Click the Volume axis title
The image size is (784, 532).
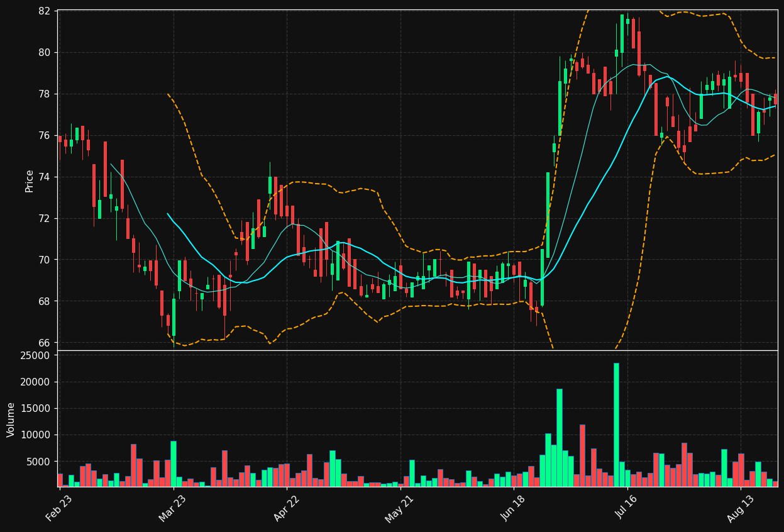[11, 419]
